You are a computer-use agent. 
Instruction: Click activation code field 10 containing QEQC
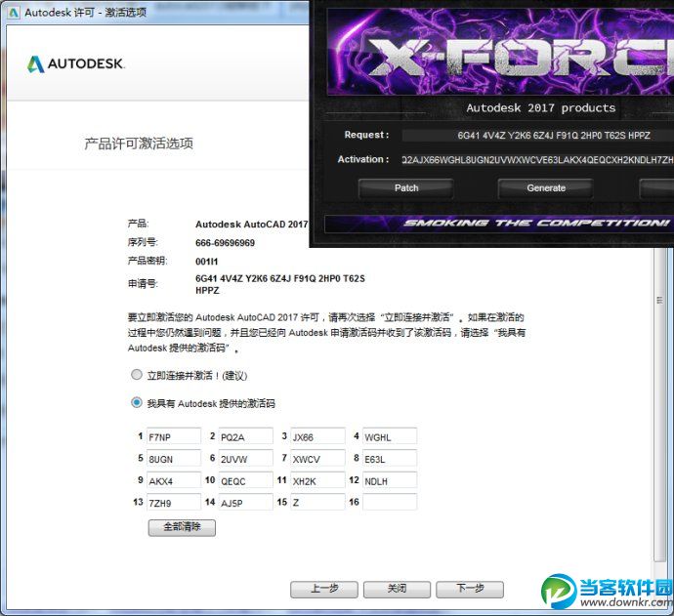245,480
